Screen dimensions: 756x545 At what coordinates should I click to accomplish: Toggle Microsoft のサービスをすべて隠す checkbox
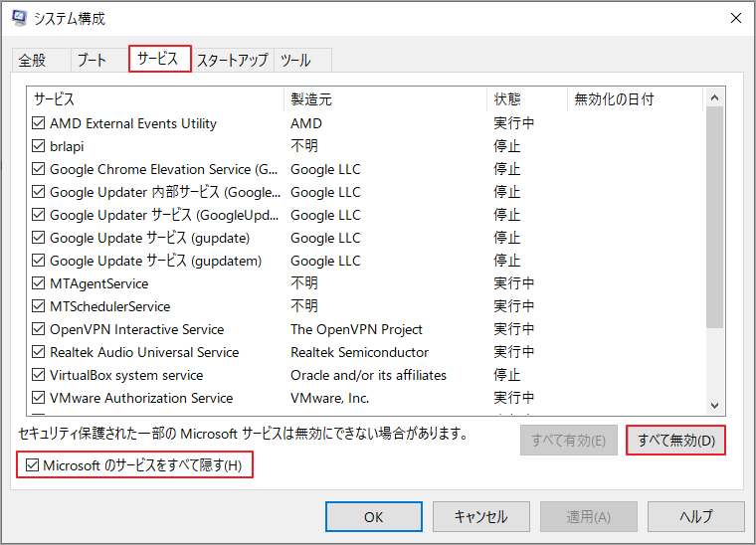32,465
